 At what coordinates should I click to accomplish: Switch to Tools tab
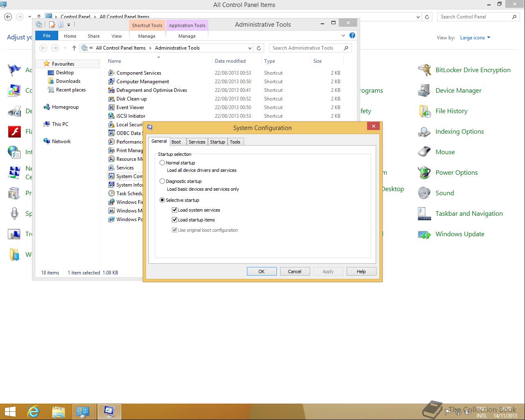pos(235,142)
